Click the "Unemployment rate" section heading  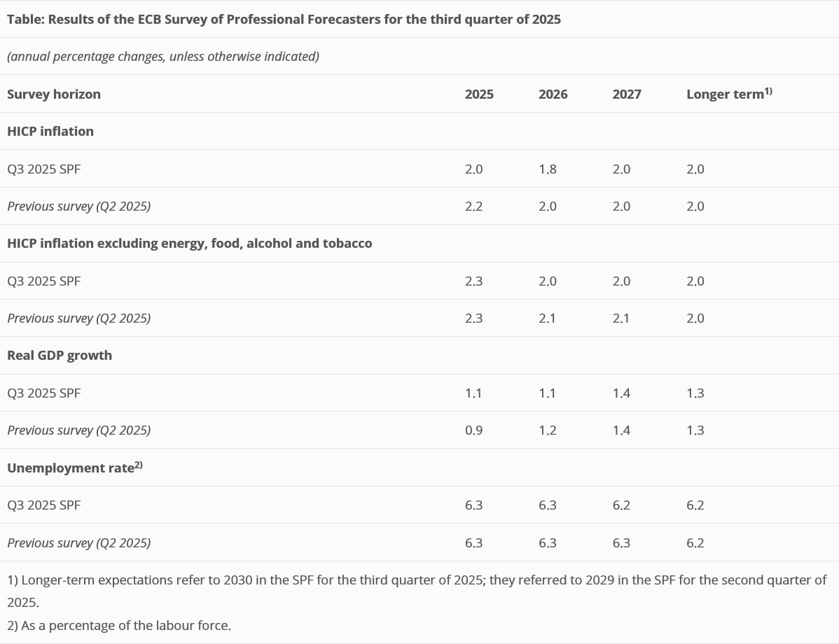coord(70,468)
